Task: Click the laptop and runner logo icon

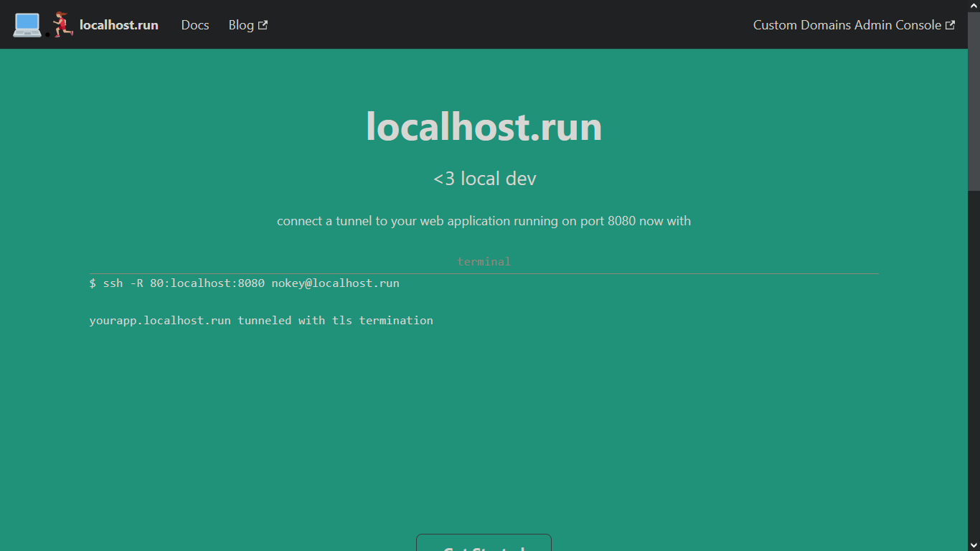Action: [43, 24]
